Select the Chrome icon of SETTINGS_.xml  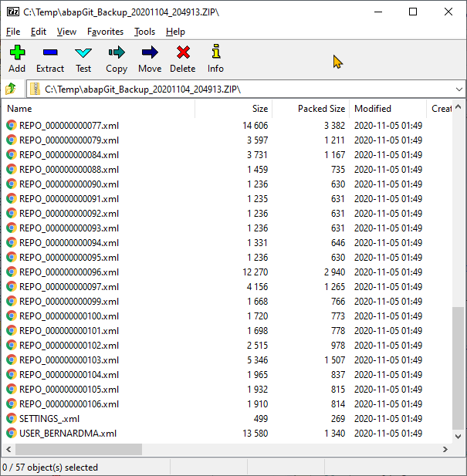12,419
